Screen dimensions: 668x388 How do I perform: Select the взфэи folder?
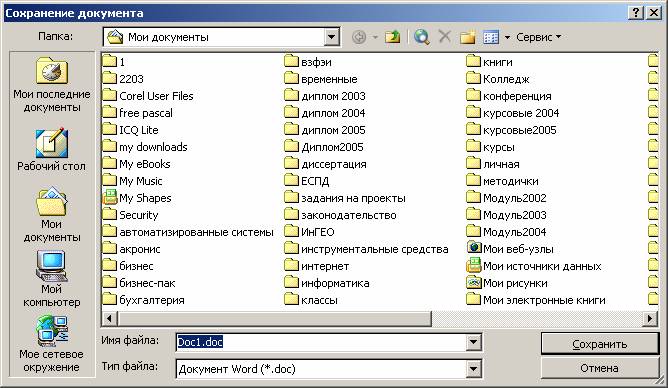[x=309, y=62]
